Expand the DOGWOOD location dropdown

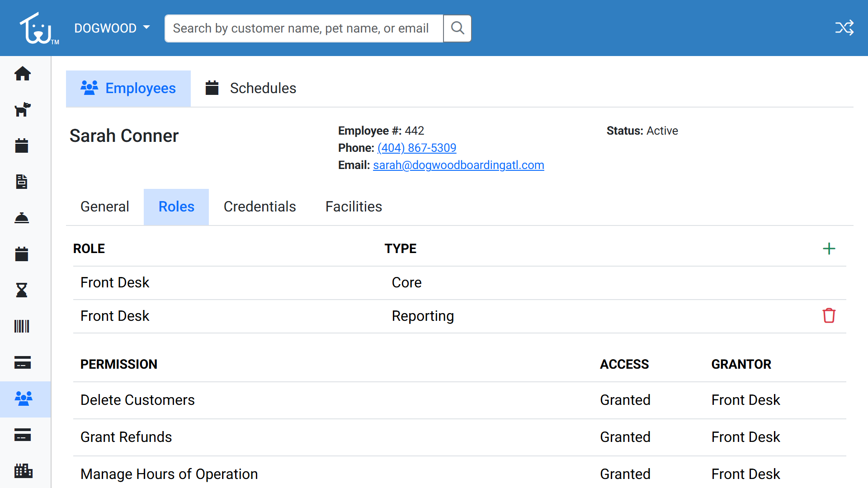point(112,28)
